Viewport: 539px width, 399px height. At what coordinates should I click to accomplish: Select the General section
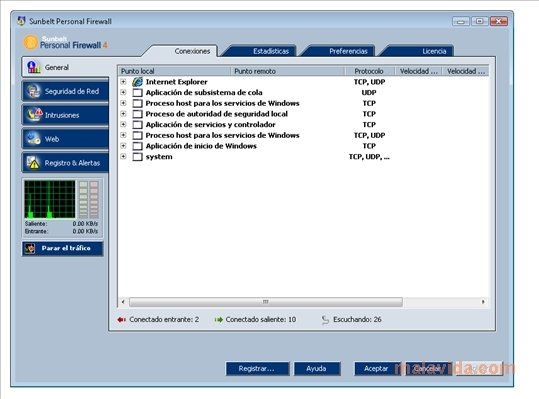point(65,67)
